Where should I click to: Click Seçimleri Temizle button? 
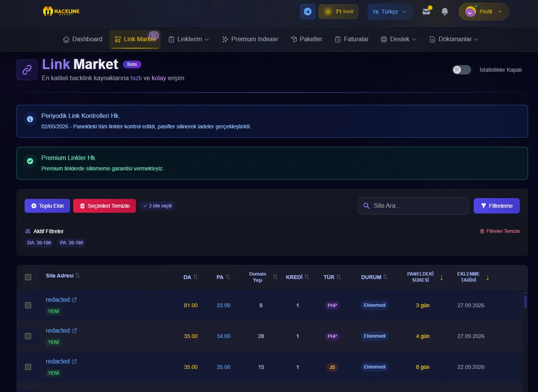[104, 206]
